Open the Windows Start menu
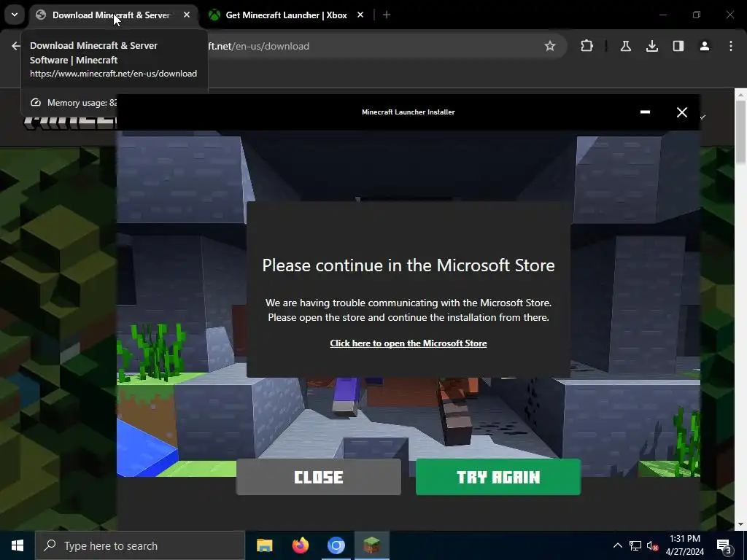 point(18,545)
